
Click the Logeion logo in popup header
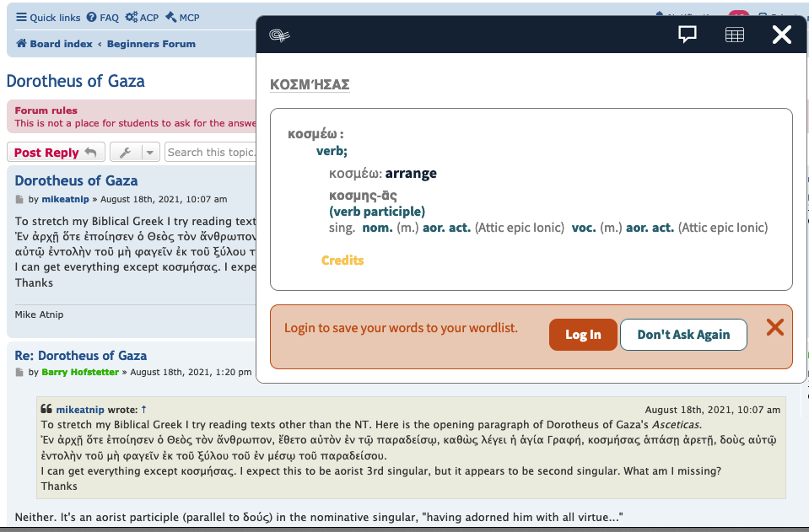(279, 35)
